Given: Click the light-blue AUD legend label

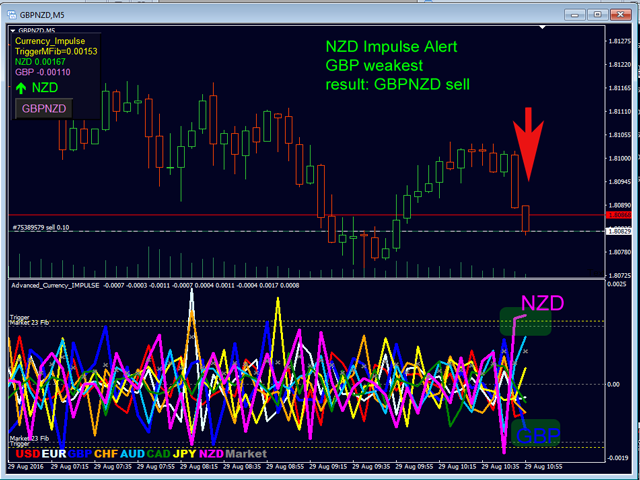Looking at the screenshot, I should point(133,454).
